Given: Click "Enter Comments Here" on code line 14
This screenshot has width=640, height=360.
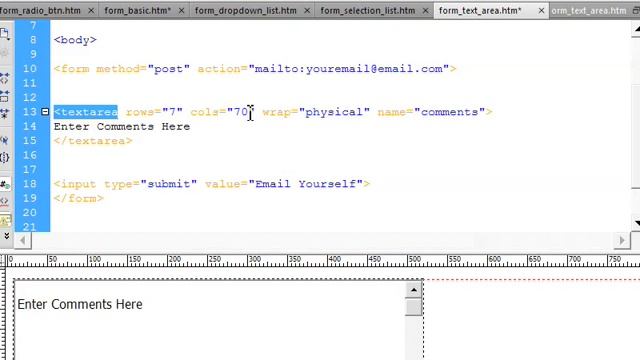Looking at the screenshot, I should 122,127.
